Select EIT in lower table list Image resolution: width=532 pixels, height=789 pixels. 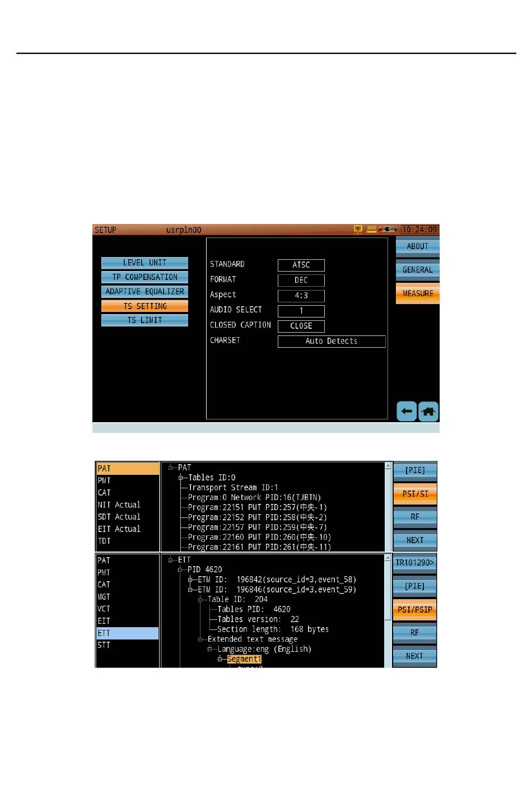(x=128, y=621)
